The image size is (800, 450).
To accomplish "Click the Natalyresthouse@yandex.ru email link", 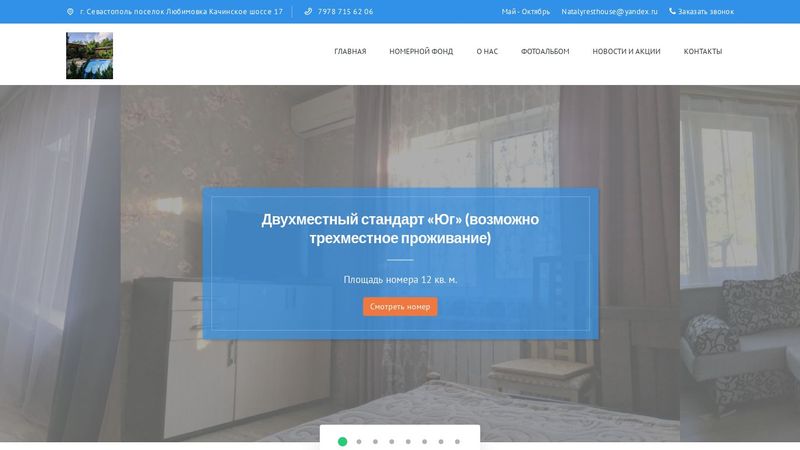I will (x=609, y=12).
